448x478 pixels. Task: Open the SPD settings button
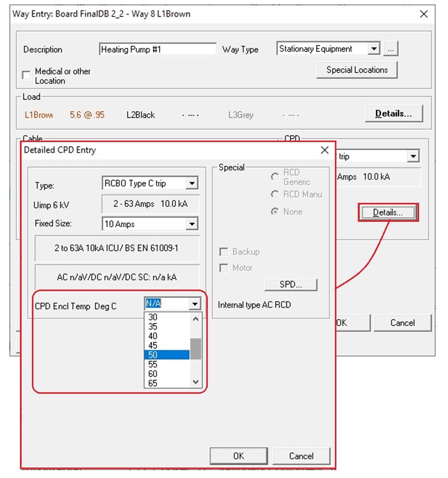(x=291, y=285)
